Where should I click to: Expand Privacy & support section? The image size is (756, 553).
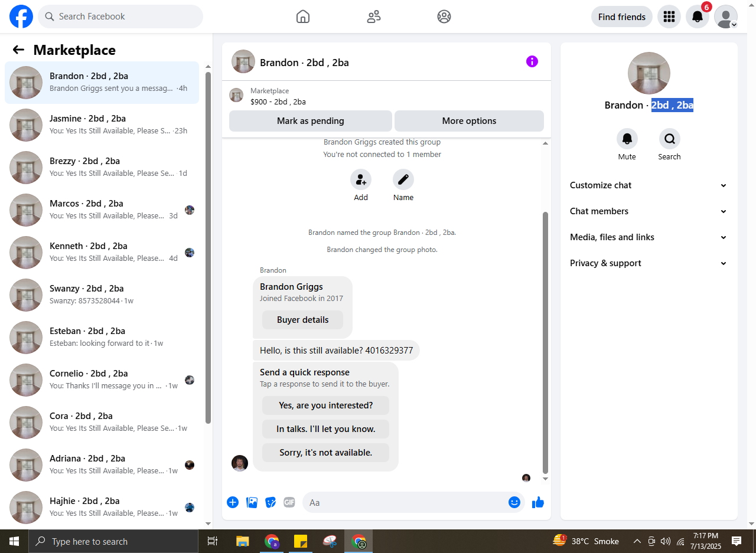coord(649,263)
